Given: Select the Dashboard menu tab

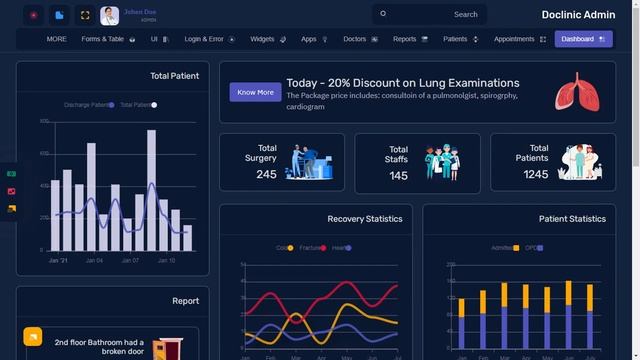Looking at the screenshot, I should 583,39.
